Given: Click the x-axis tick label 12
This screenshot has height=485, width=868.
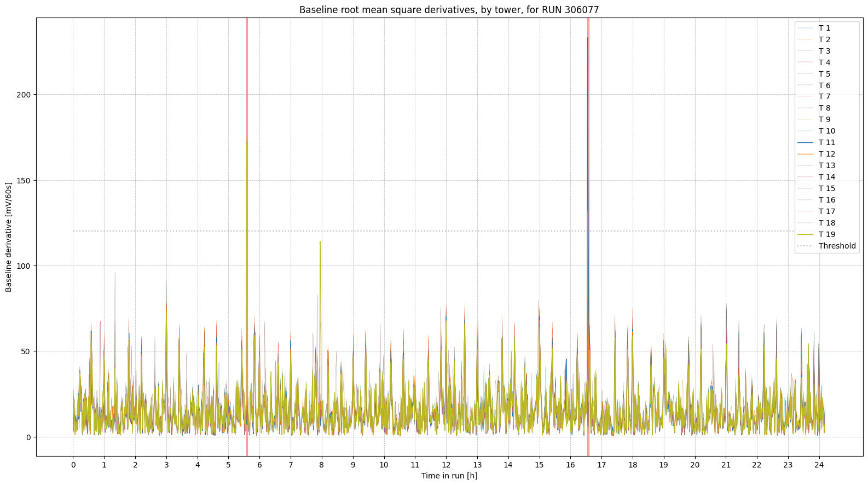Looking at the screenshot, I should click(x=446, y=465).
